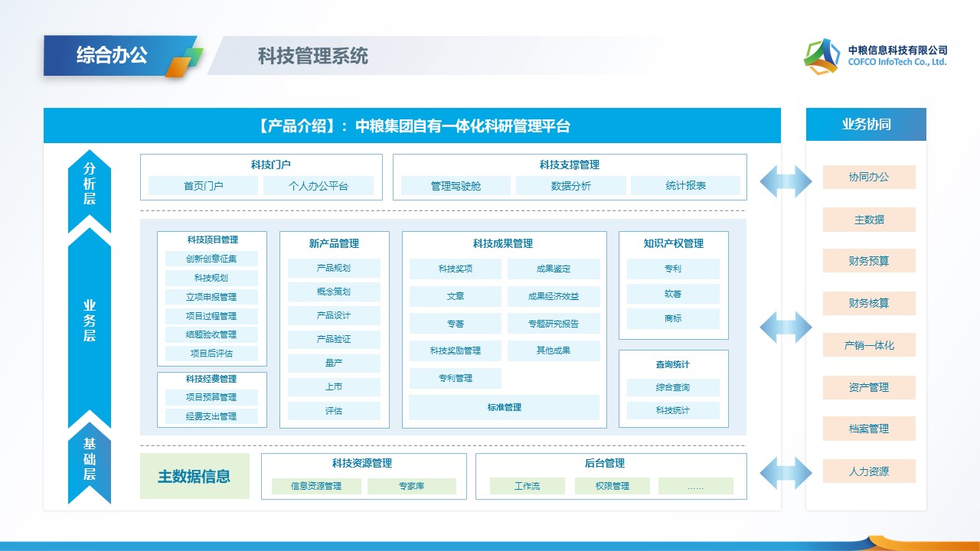Click the 专利 box under 知识产权管理
This screenshot has height=551, width=980.
(x=673, y=269)
